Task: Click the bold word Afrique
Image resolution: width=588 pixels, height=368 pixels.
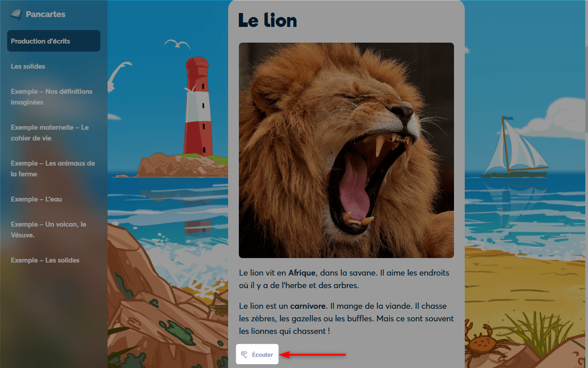Action: pyautogui.click(x=303, y=273)
